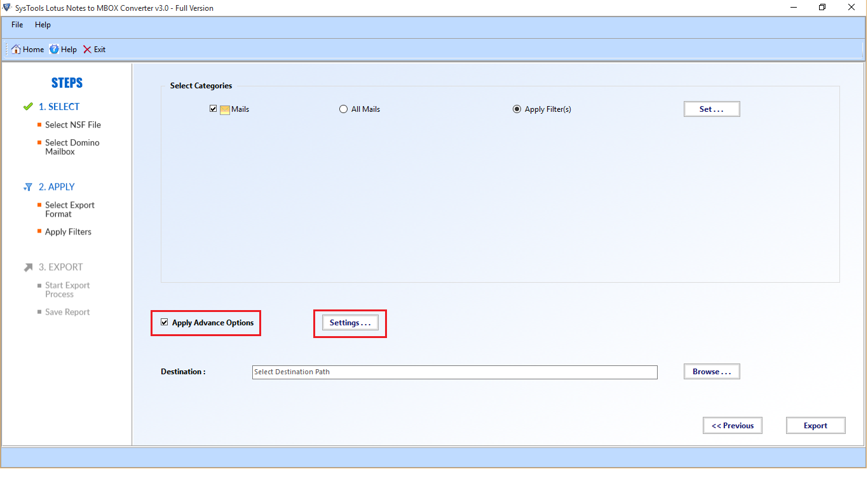This screenshot has height=488, width=868.
Task: Click the Select Destination Path field
Action: tap(455, 372)
